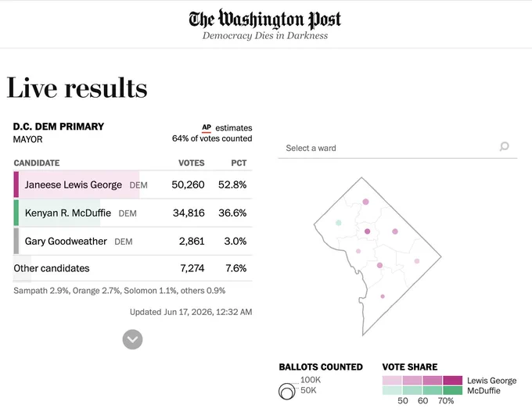Click the dark pink center ward dot
Image resolution: width=532 pixels, height=419 pixels.
[367, 231]
